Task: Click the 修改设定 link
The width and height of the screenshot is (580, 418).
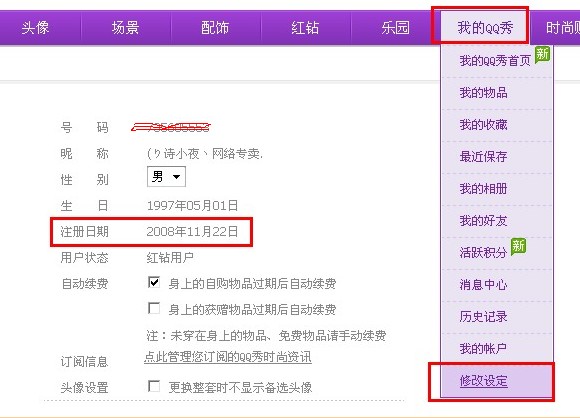Action: (483, 381)
